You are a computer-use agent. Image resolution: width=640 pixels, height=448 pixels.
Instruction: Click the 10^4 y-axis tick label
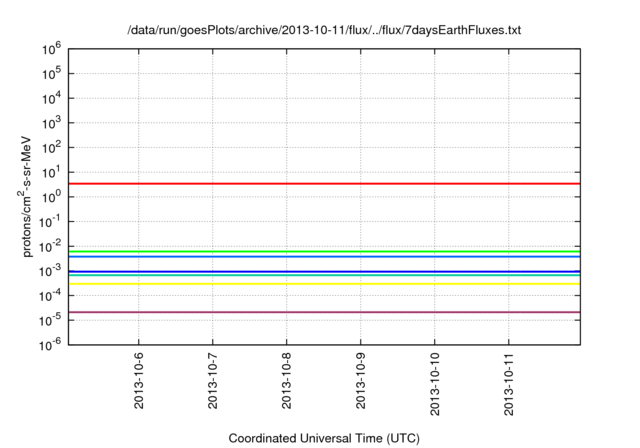point(51,98)
